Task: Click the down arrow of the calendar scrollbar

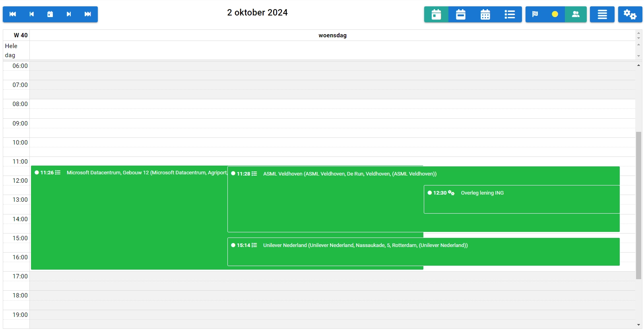Action: pyautogui.click(x=638, y=325)
